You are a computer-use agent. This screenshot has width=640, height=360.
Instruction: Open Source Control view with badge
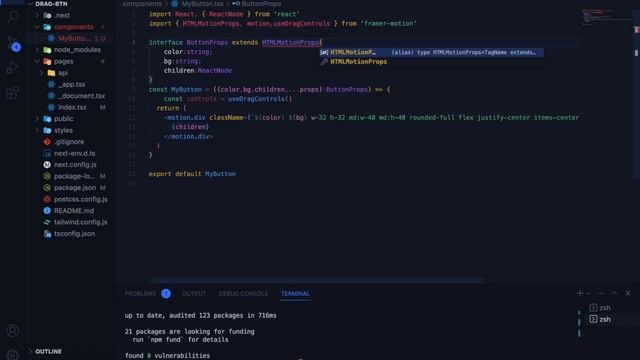13,43
